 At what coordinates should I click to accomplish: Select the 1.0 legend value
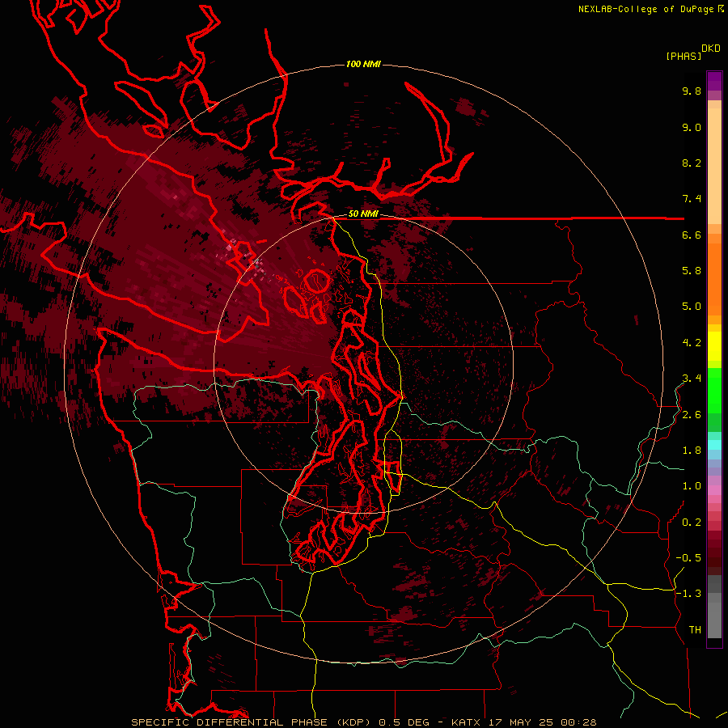tap(692, 486)
